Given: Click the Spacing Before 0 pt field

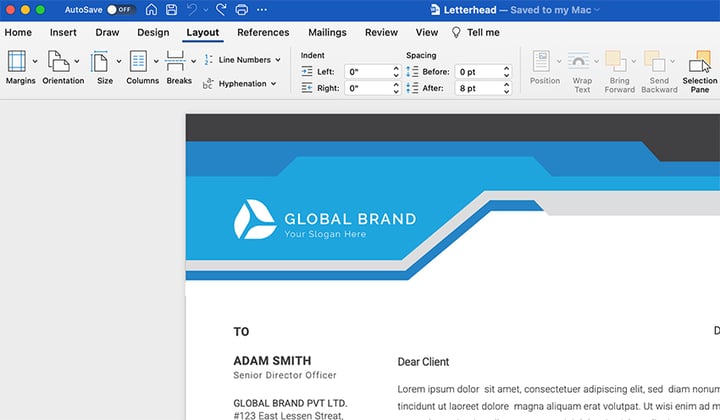Looking at the screenshot, I should coord(479,72).
